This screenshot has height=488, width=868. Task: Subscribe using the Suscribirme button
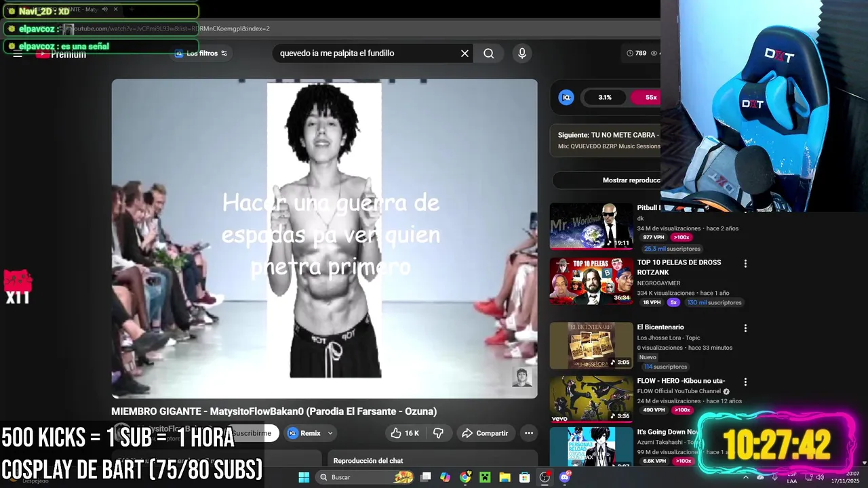(252, 433)
